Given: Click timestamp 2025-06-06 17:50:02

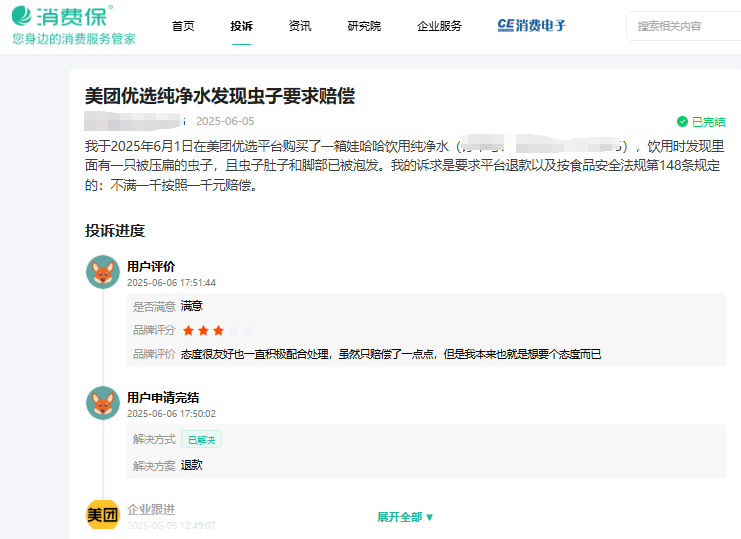Looking at the screenshot, I should [172, 413].
